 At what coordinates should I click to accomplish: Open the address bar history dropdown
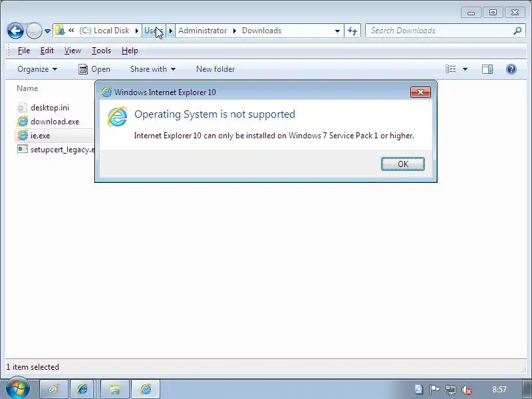337,31
